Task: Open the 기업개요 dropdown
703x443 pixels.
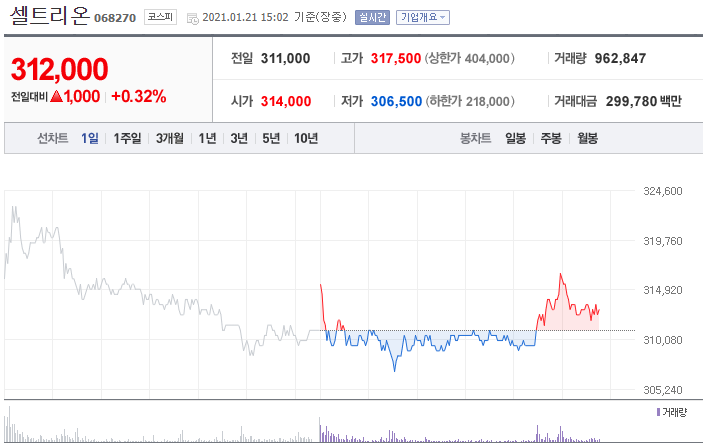Action: click(423, 17)
